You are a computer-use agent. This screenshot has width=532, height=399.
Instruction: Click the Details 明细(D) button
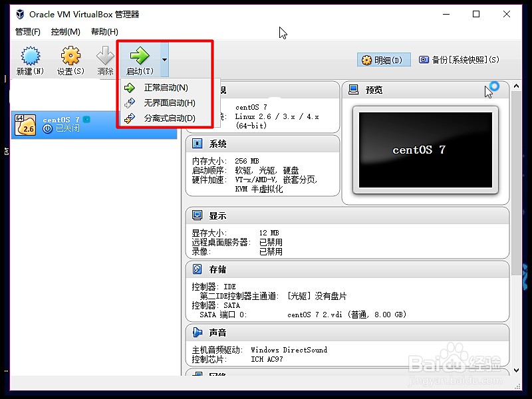(x=384, y=60)
